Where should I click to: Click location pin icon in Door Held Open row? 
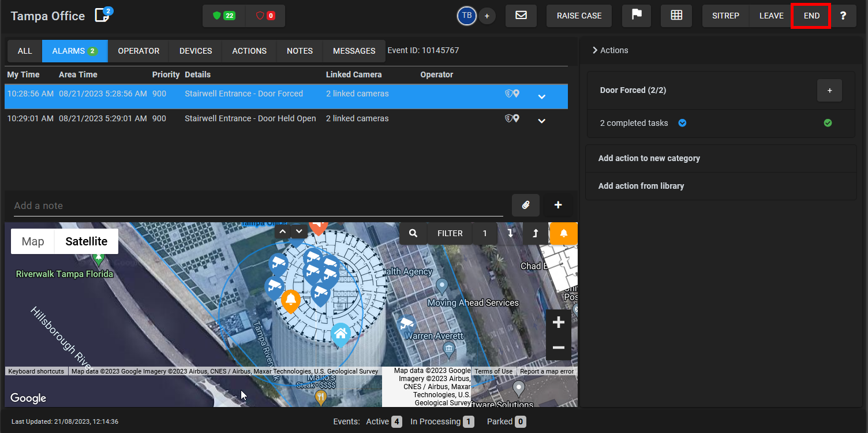tap(516, 118)
